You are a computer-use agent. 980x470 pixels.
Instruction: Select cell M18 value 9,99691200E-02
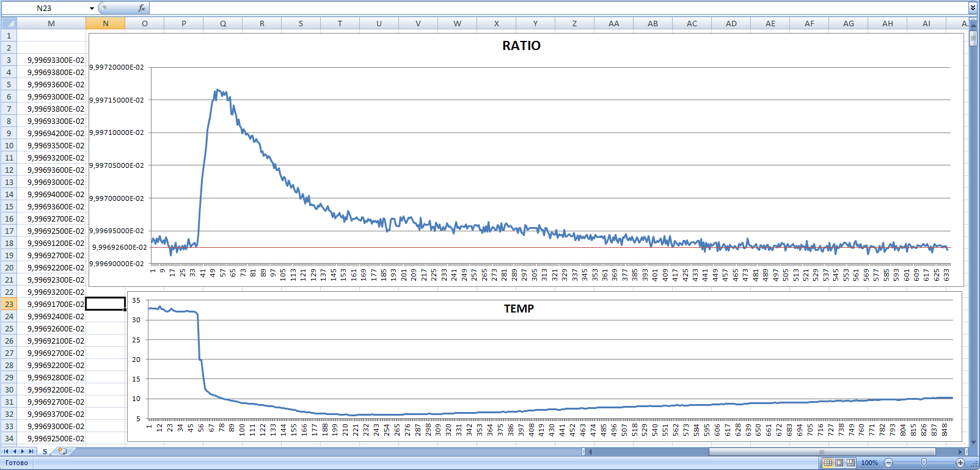[51, 243]
